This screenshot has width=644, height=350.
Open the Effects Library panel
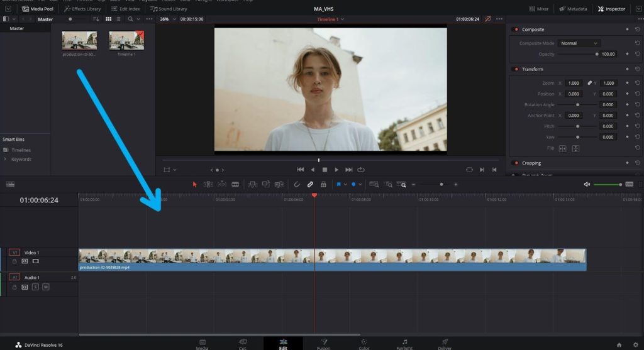point(82,9)
